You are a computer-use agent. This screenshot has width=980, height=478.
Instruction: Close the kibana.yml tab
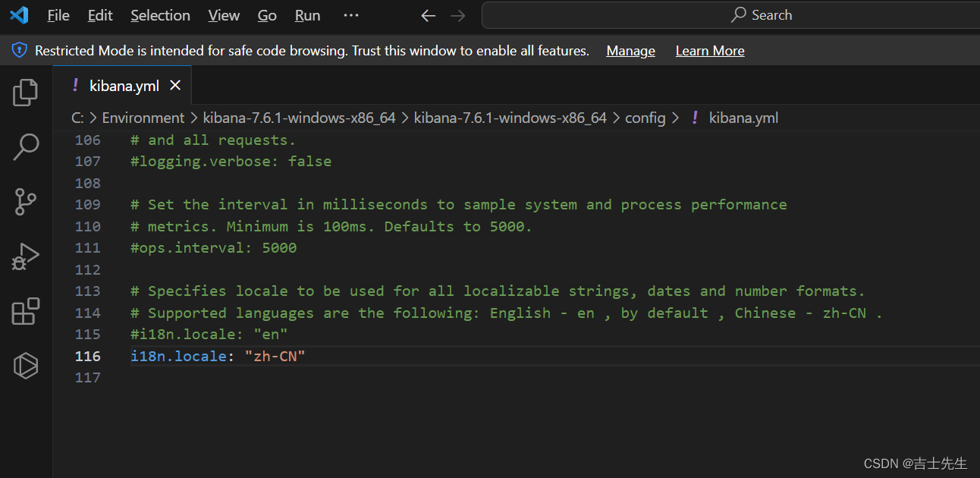175,86
